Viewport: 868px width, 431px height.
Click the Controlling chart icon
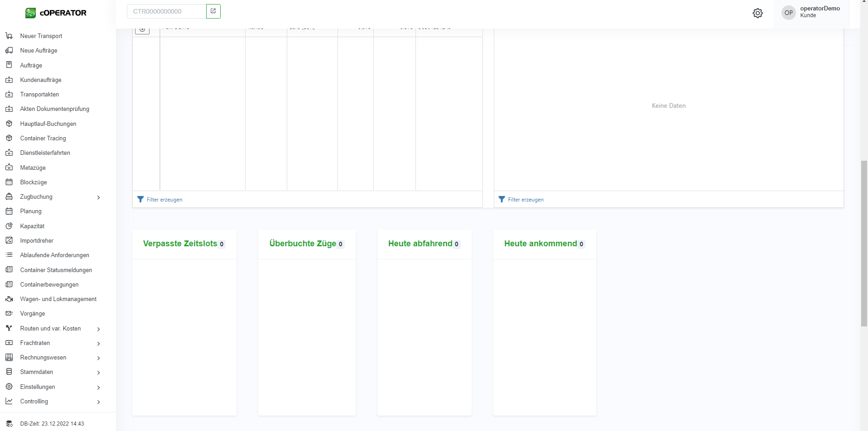click(9, 401)
